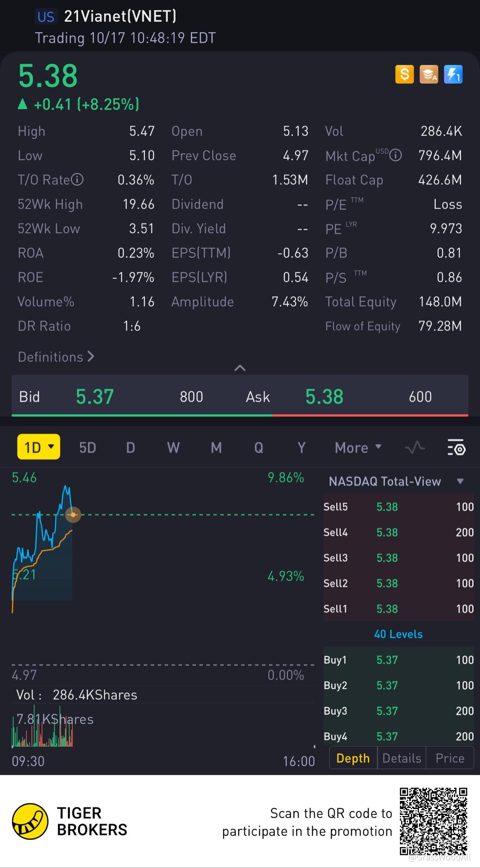Collapse the stock details with the up chevron
480x868 pixels.
(x=240, y=368)
